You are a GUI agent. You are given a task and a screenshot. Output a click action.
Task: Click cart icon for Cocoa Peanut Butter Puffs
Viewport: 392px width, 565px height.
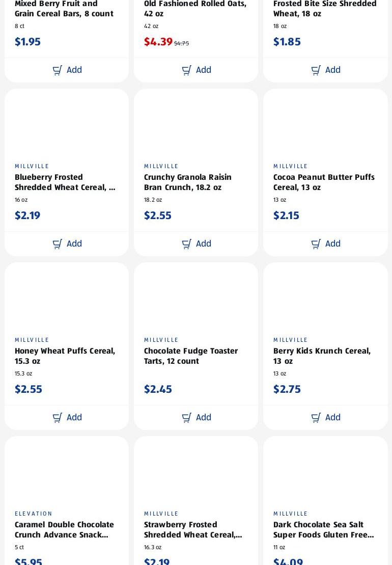click(x=316, y=244)
